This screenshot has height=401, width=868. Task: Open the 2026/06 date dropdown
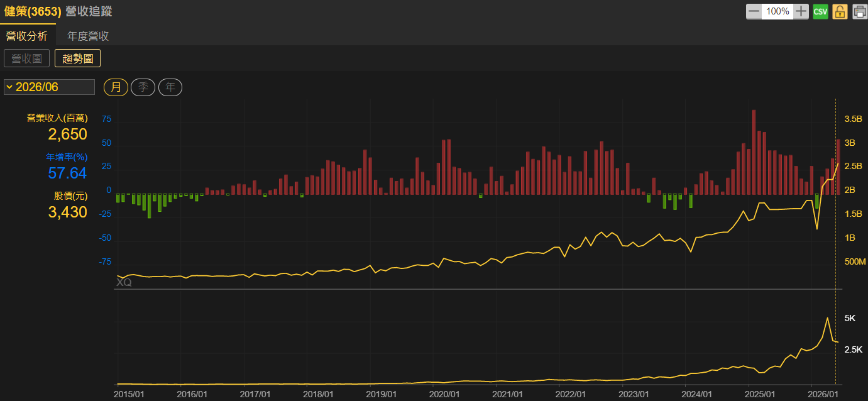49,87
